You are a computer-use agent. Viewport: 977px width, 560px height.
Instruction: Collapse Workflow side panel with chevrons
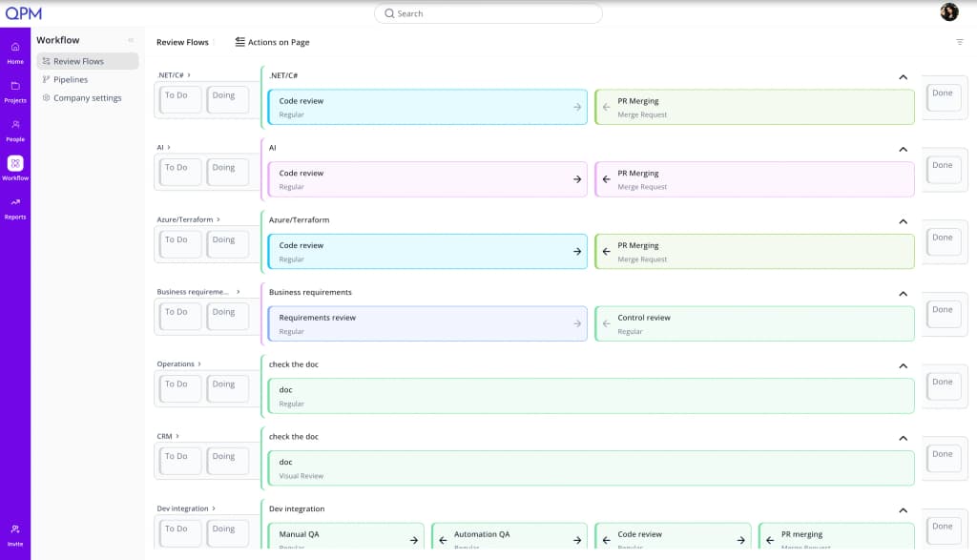pyautogui.click(x=131, y=40)
